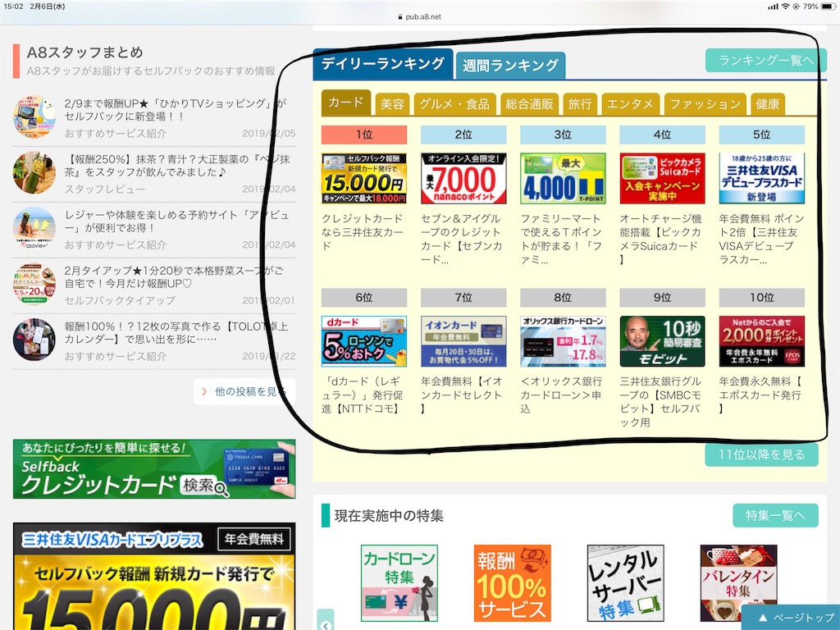Open the dカード(レギュラー)発行促進 link
The image size is (840, 630).
coord(363,395)
